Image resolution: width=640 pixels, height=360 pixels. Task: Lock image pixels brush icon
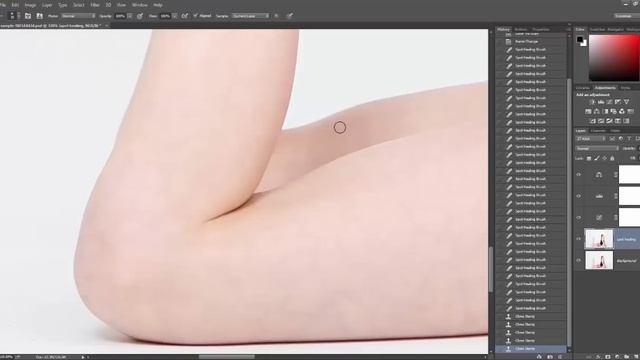[597, 158]
